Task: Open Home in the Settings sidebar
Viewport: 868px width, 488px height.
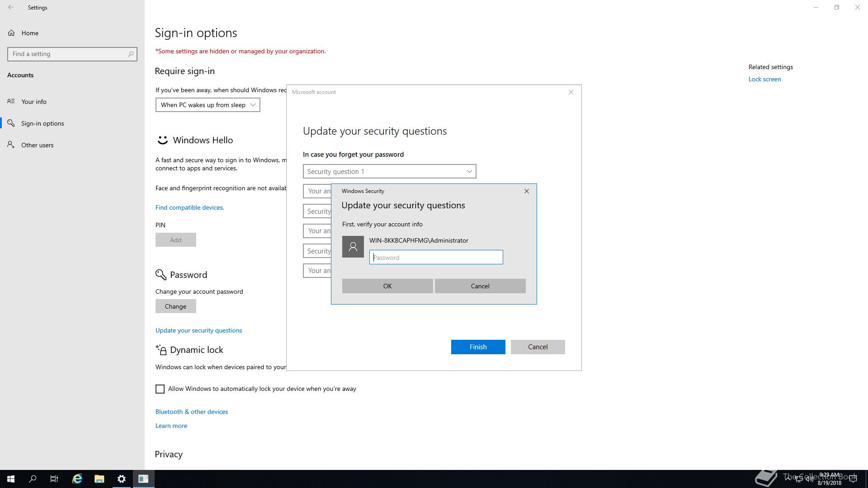Action: [x=30, y=33]
